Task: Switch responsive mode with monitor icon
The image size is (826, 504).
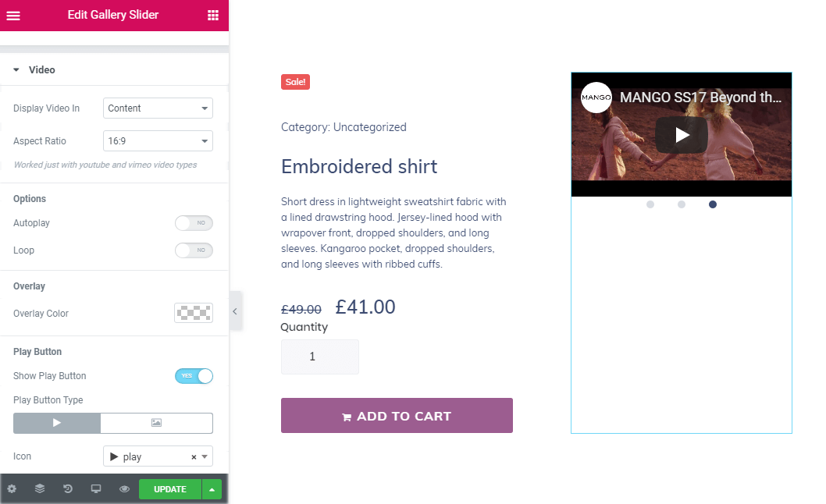Action: 96,488
